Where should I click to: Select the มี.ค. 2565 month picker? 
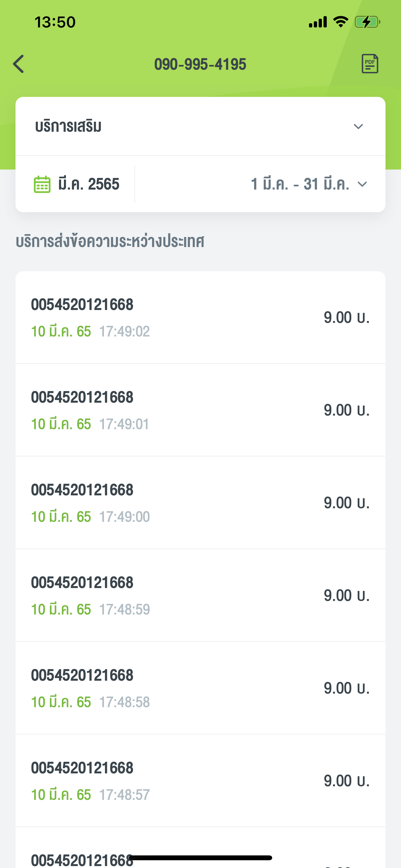(x=88, y=184)
